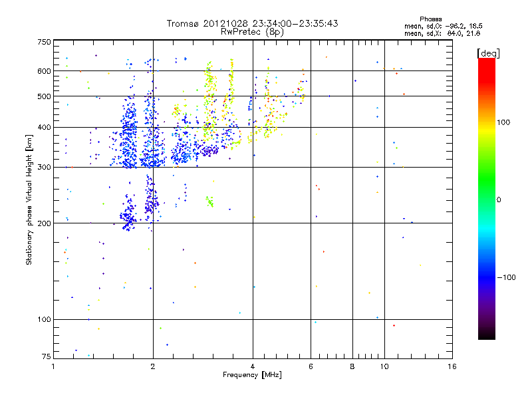532x399 pixels.
Task: Click the "200" height axis tick label
Action: [44, 223]
